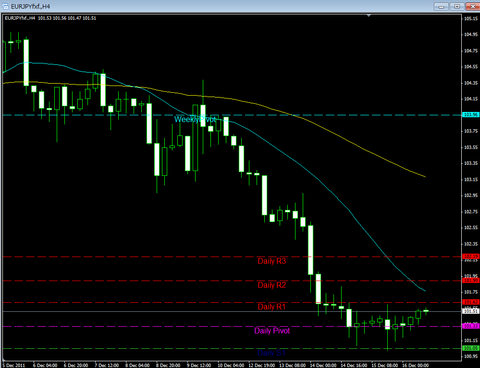Click the magenta 101.33 daily pivot price tag
480x368 pixels.
pyautogui.click(x=471, y=326)
